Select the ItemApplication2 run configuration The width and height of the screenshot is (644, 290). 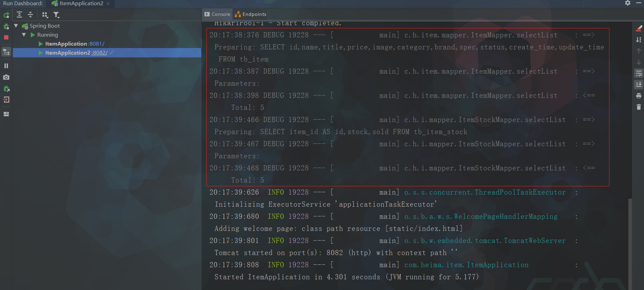[x=68, y=53]
